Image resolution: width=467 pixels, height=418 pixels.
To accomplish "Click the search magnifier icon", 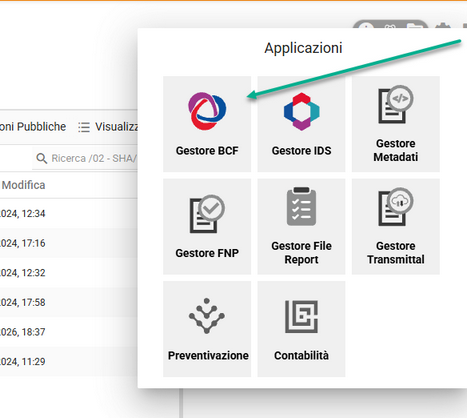I will 41,159.
